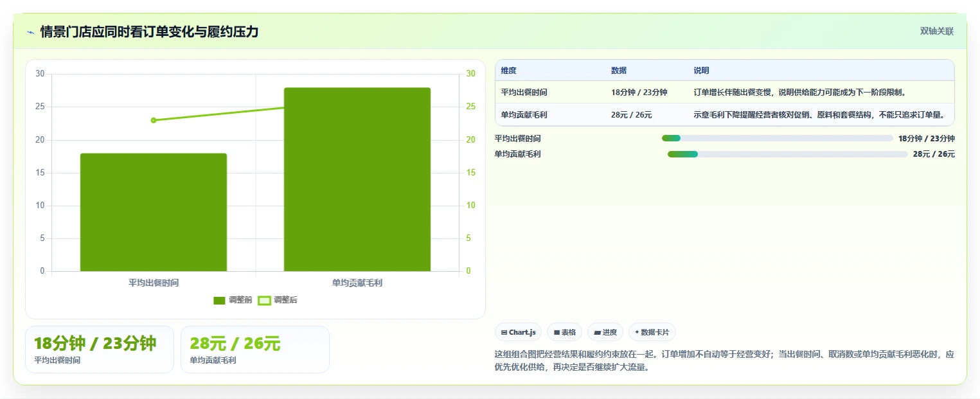The width and height of the screenshot is (980, 399).
Task: Click the 数据 table header
Action: coord(619,71)
